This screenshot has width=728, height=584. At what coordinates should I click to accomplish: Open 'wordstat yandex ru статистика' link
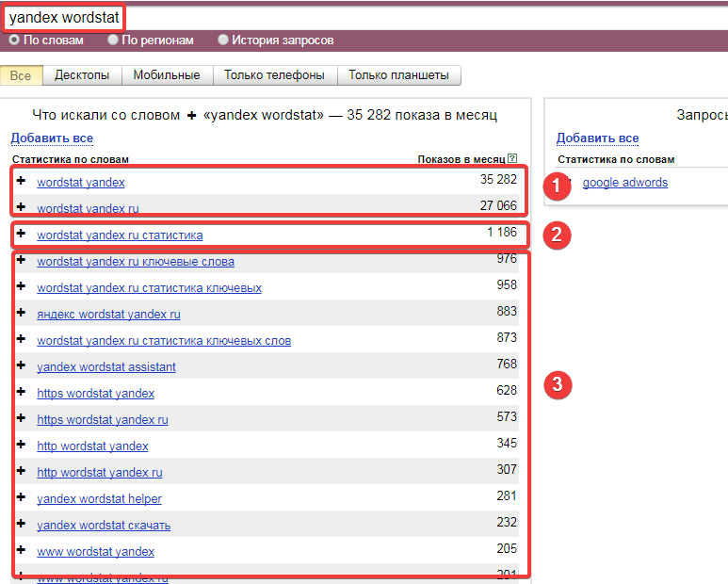point(120,235)
